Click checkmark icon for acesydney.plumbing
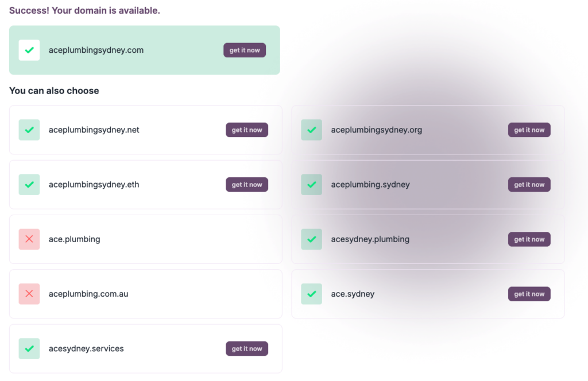The width and height of the screenshot is (588, 381). (312, 239)
